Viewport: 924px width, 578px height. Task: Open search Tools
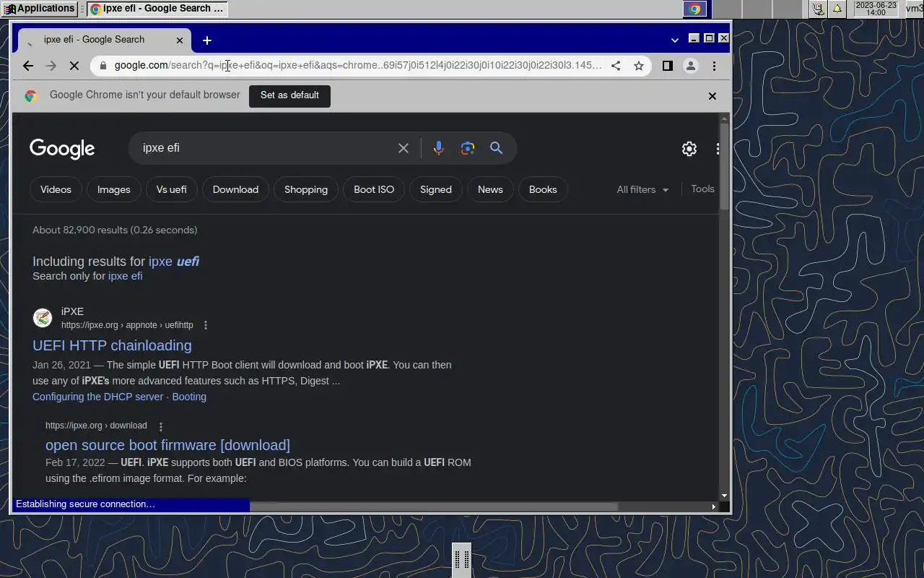(702, 189)
